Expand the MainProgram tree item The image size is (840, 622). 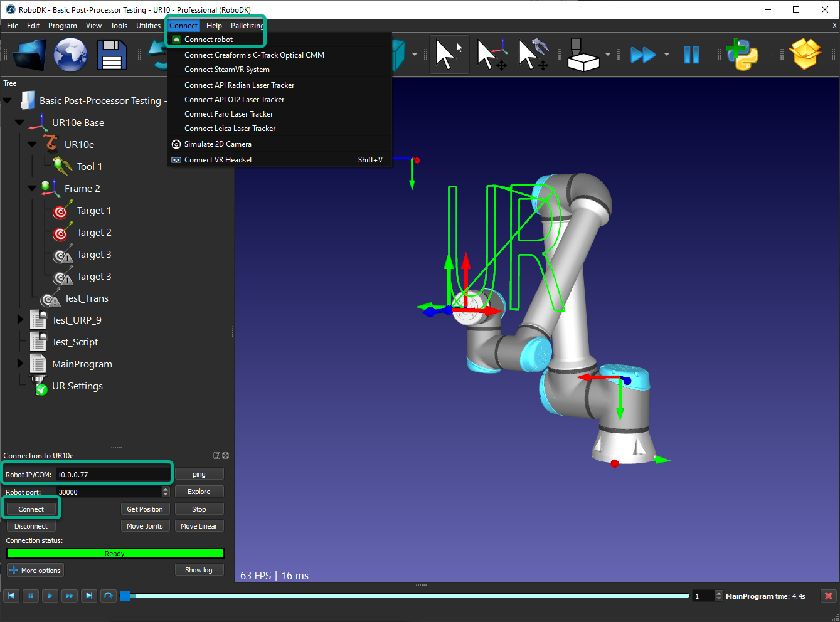[x=20, y=364]
